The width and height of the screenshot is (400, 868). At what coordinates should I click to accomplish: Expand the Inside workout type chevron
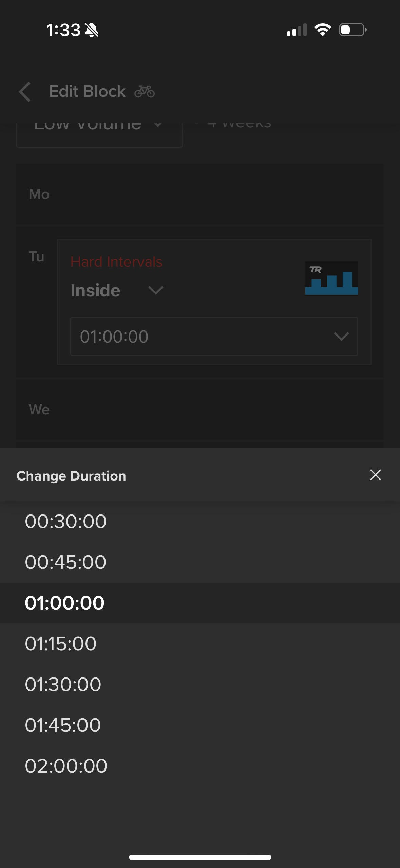click(156, 290)
